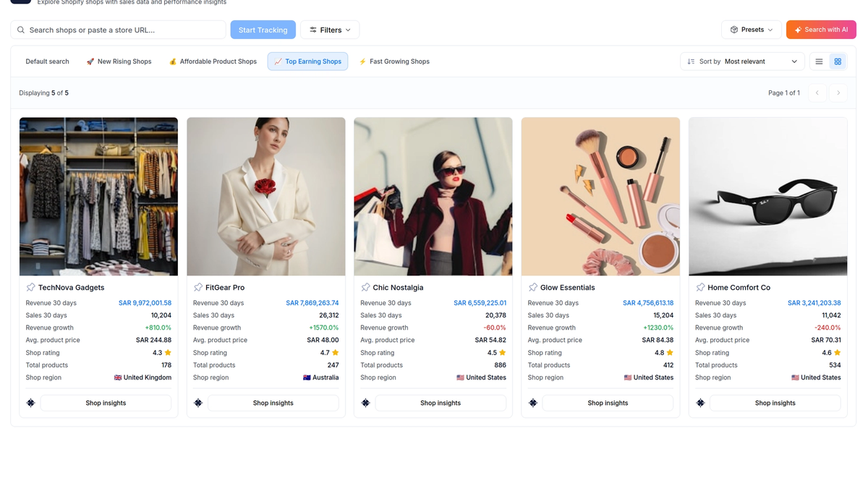The width and height of the screenshot is (868, 488).
Task: Click the -60.0% revenue growth value
Action: point(495,328)
